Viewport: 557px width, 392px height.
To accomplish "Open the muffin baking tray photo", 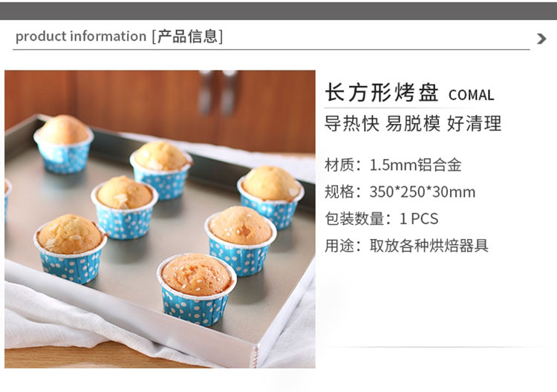I will point(160,219).
